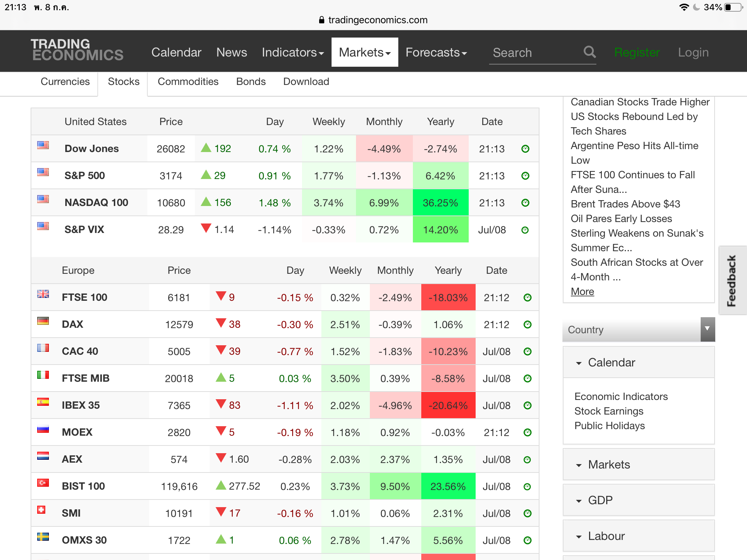
Task: Open the Country dropdown selector
Action: pos(638,330)
